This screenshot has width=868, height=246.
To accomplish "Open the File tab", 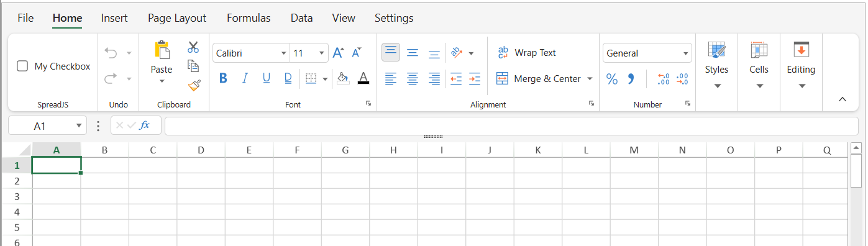I will point(25,18).
